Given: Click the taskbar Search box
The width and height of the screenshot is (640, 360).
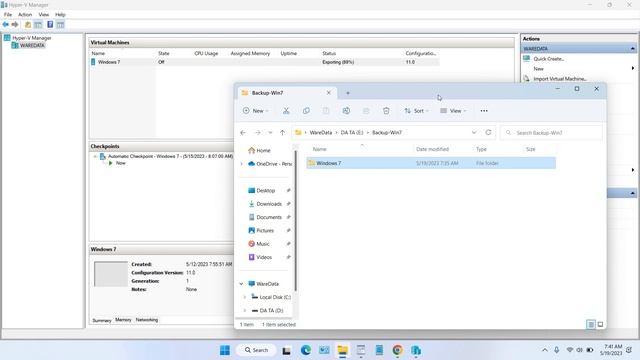Looking at the screenshot, I should [256, 350].
